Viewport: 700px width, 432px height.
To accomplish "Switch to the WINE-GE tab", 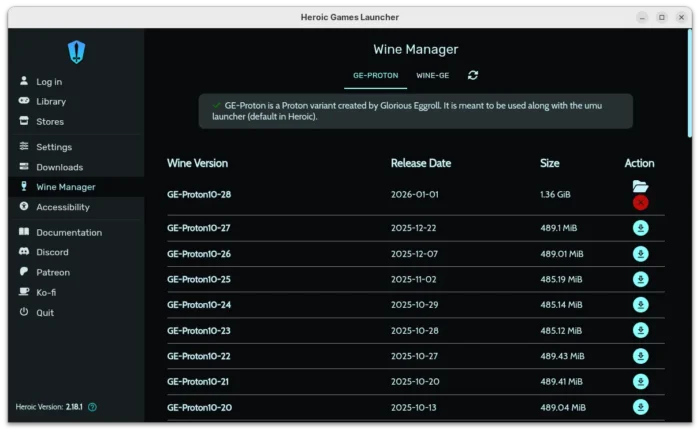I will 433,75.
